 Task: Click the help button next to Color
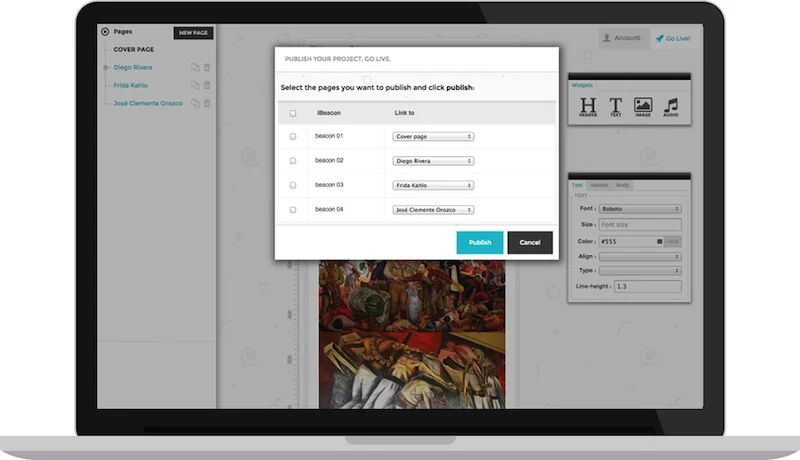point(672,241)
